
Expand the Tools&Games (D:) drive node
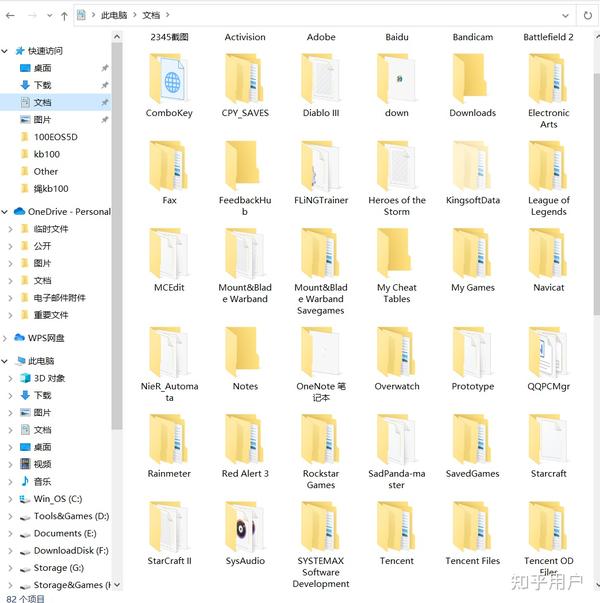tap(10, 516)
